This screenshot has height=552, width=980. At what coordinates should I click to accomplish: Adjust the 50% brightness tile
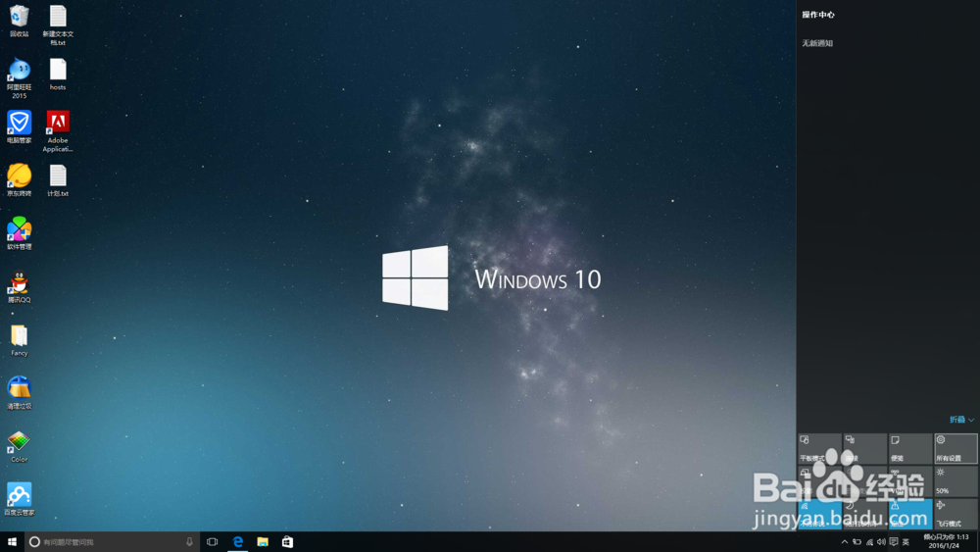(x=955, y=481)
